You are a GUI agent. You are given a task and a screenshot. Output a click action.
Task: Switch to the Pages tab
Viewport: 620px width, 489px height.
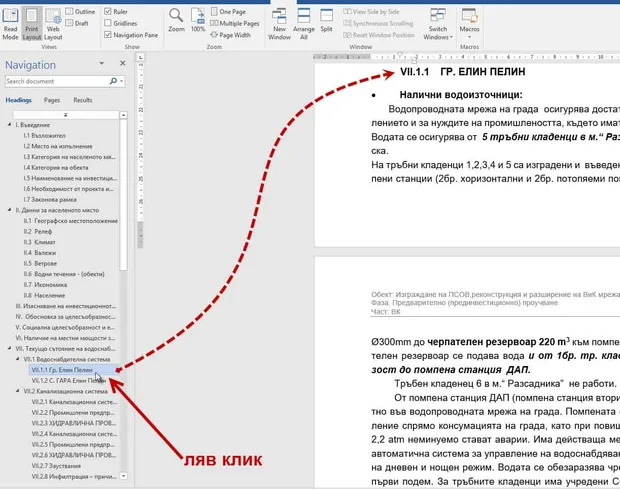point(52,100)
